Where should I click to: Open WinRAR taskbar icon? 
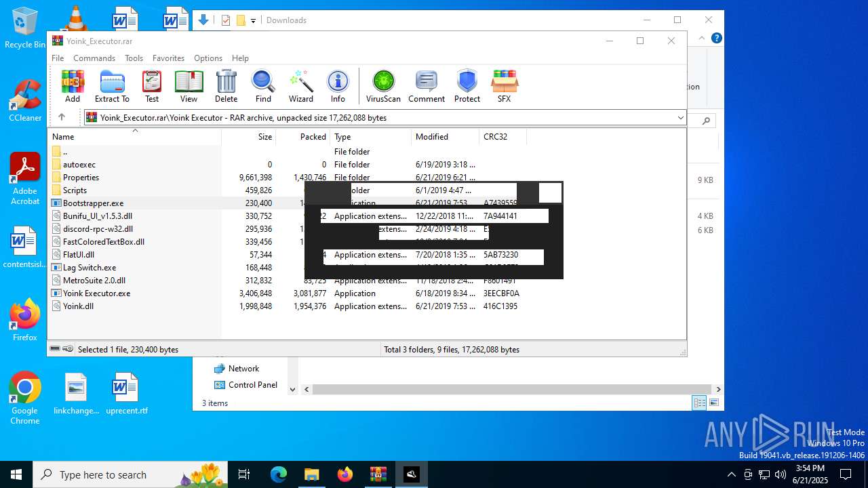[378, 474]
